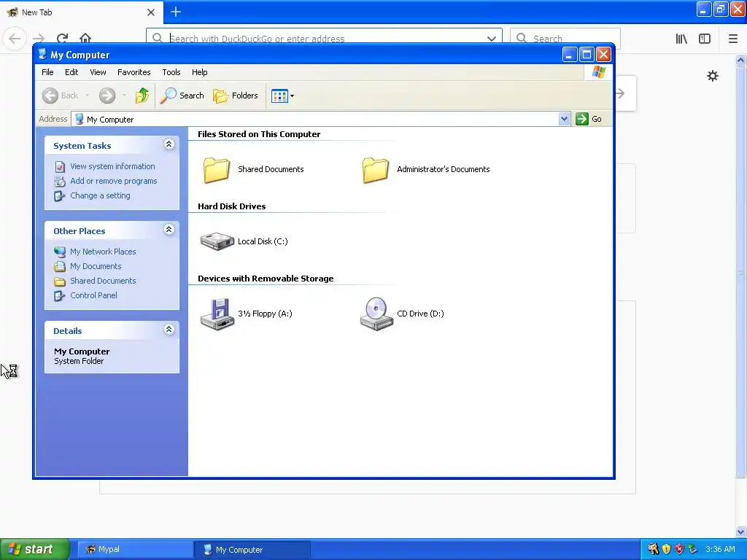Select Administrator's Documents folder icon
Screen dimensions: 747x560
(x=376, y=169)
